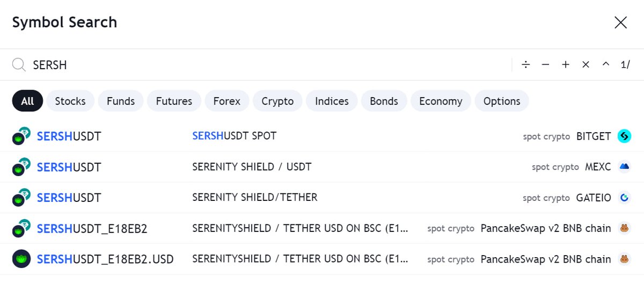This screenshot has width=644, height=283.
Task: Click single coin icon of SERSHUSDT_E18EB2.USD row
Action: [21, 259]
